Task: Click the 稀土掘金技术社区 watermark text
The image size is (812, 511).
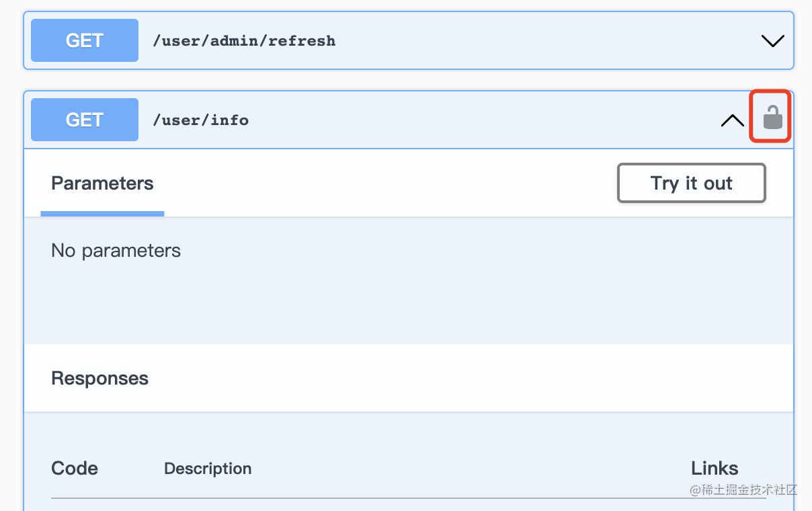Action: coord(743,490)
